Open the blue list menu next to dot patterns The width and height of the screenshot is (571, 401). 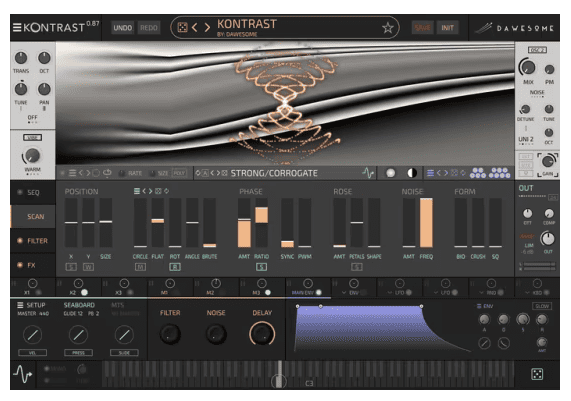(430, 173)
